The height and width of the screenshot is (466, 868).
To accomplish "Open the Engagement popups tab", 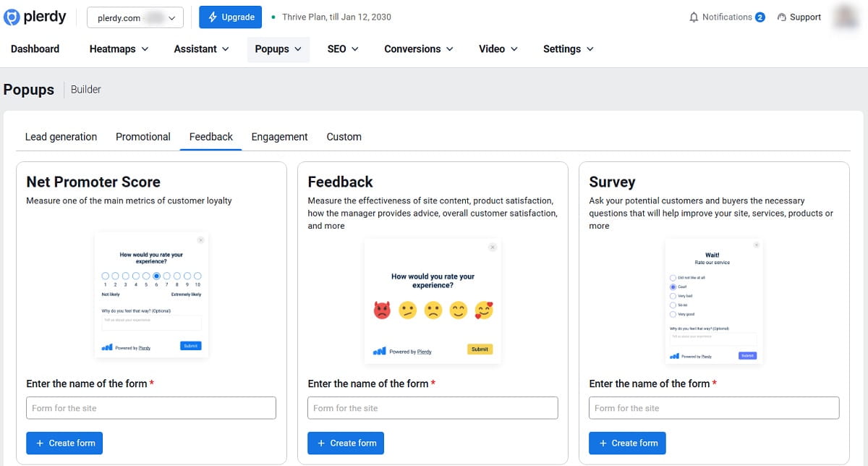I will (279, 136).
